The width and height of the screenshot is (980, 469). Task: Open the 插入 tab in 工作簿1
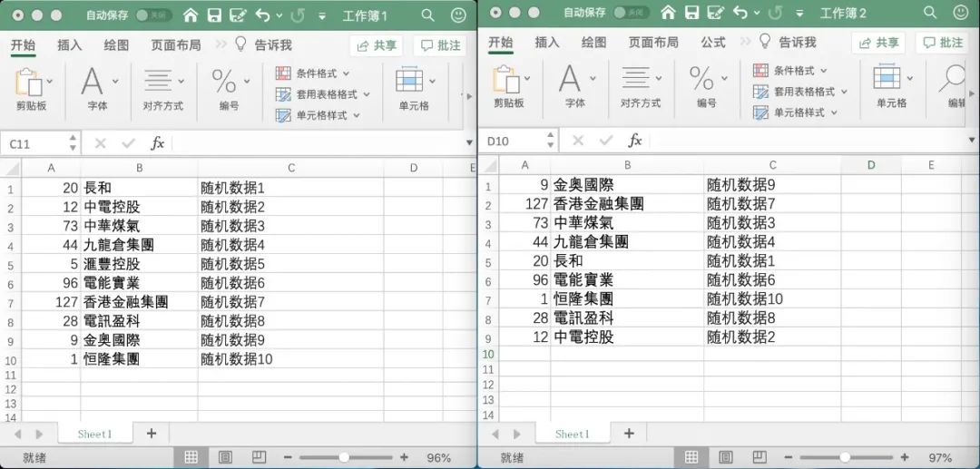(x=69, y=45)
